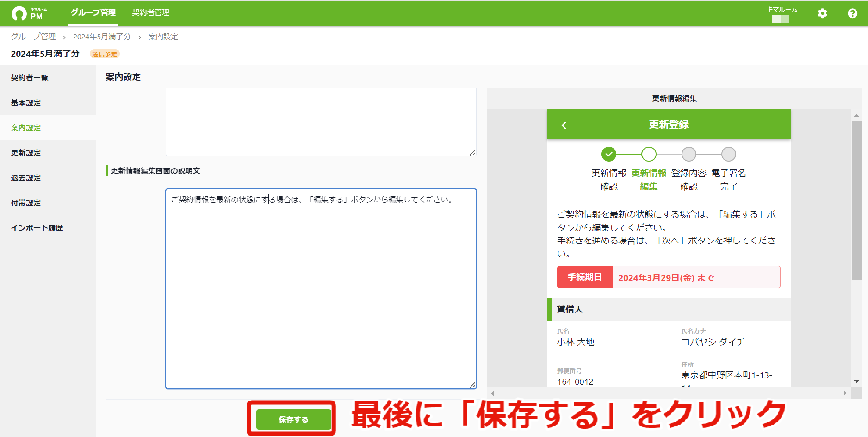Click the 登録内容確認 step circle
This screenshot has width=868, height=437.
tap(688, 154)
